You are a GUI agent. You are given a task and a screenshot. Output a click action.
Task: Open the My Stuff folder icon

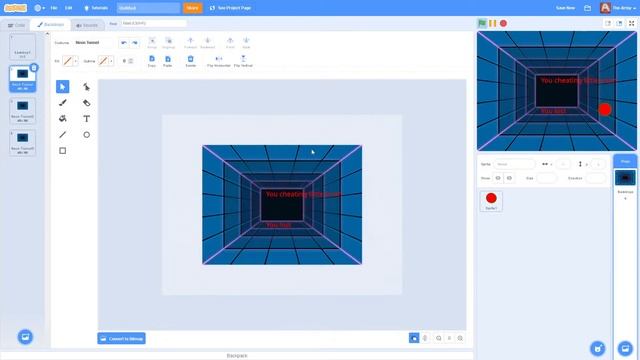pos(587,8)
